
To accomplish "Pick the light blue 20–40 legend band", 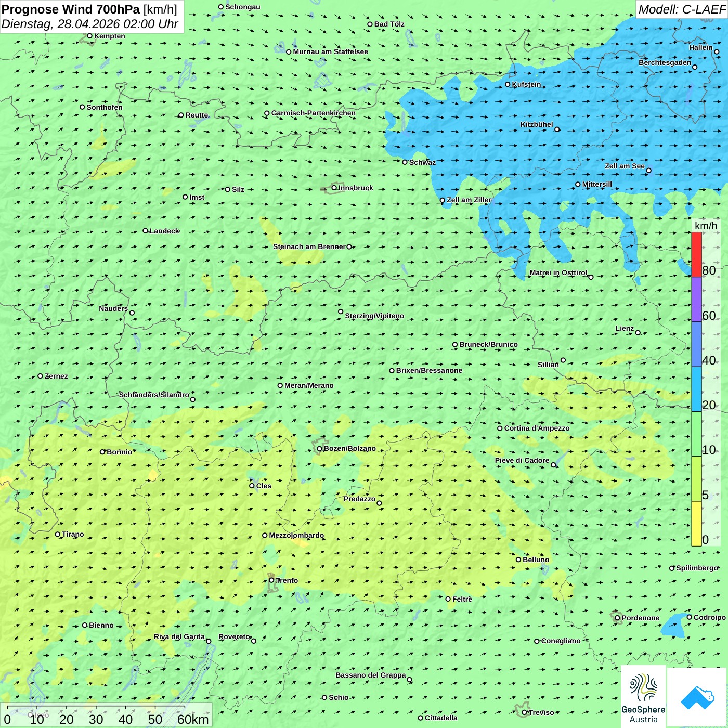I will [696, 389].
